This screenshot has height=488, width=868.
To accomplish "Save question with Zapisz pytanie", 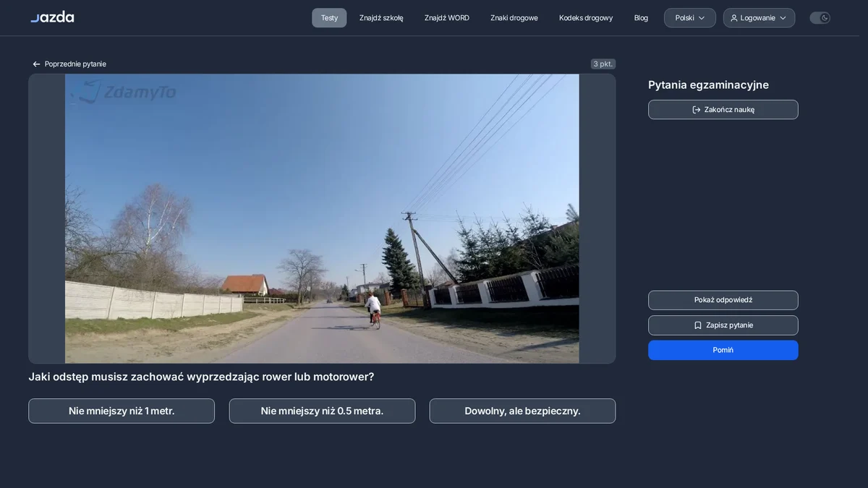I will point(723,325).
